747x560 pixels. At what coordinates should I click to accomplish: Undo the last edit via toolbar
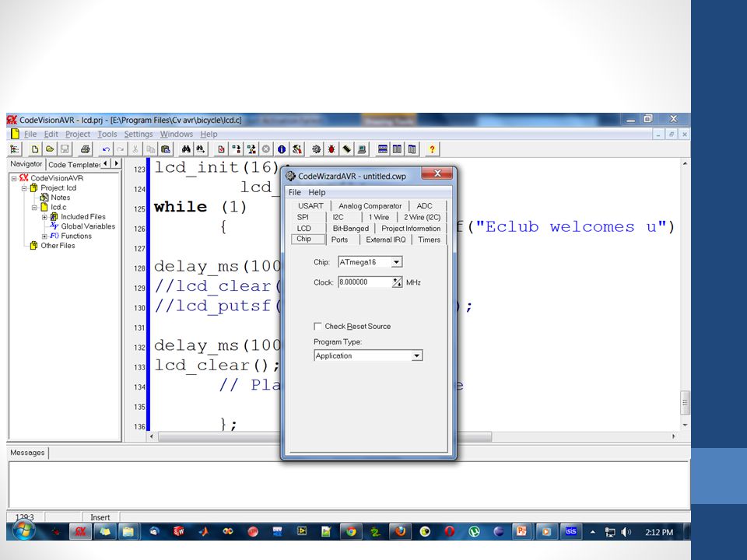tap(106, 149)
